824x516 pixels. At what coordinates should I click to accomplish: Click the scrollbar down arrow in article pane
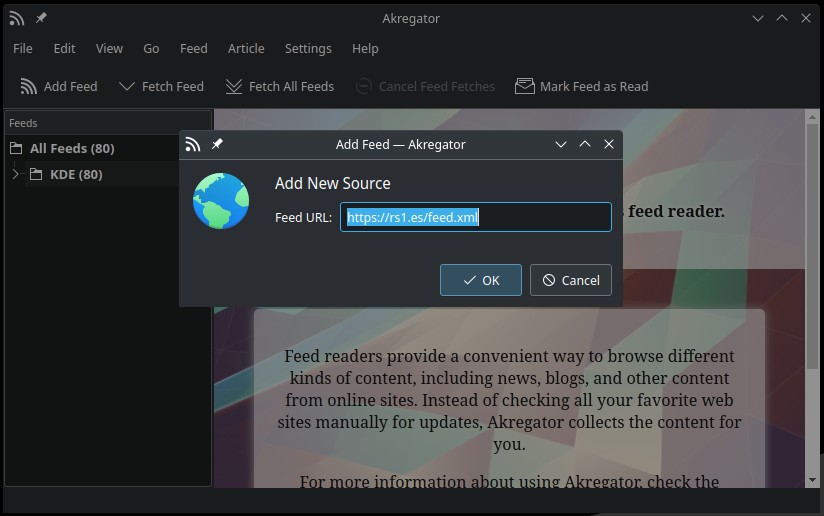[x=812, y=480]
